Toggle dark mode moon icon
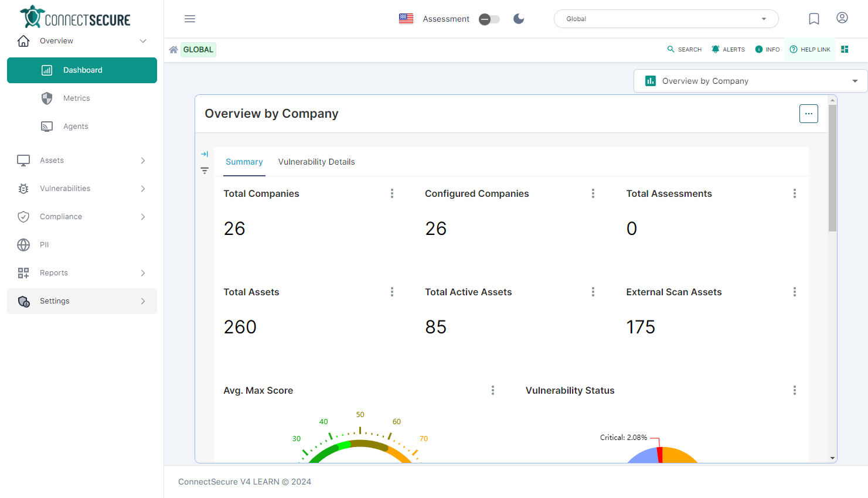 519,19
